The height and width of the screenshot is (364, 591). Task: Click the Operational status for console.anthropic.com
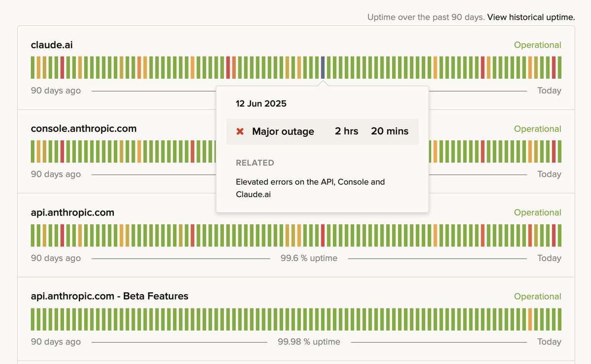tap(537, 129)
